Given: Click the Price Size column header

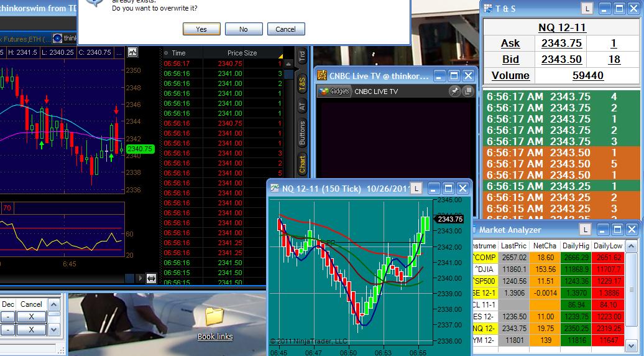Looking at the screenshot, I should click(x=242, y=53).
